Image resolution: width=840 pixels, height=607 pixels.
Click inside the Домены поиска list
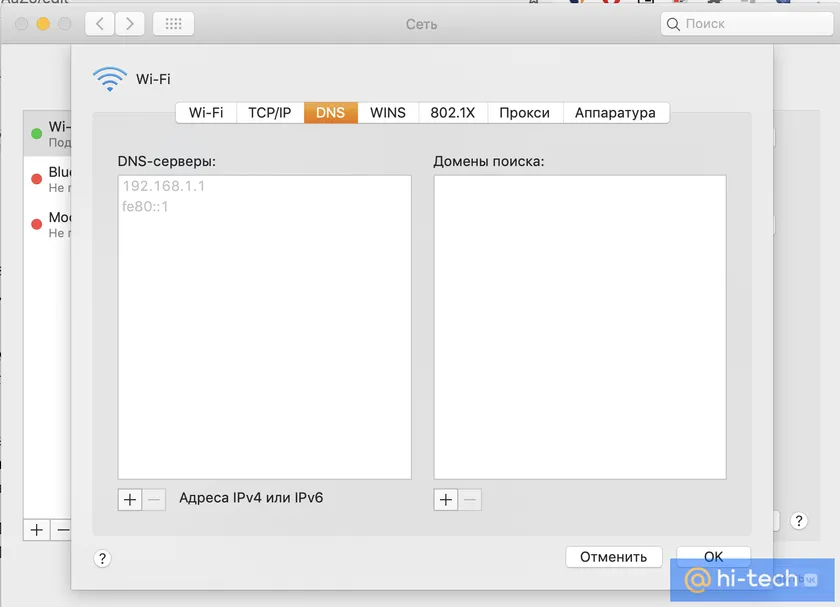580,327
